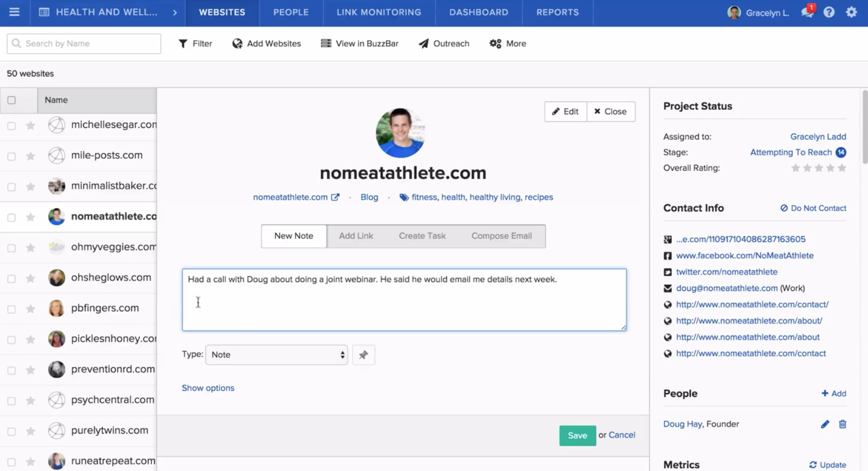Image resolution: width=868 pixels, height=471 pixels.
Task: Click the trash icon for Doug Hay
Action: tap(843, 424)
